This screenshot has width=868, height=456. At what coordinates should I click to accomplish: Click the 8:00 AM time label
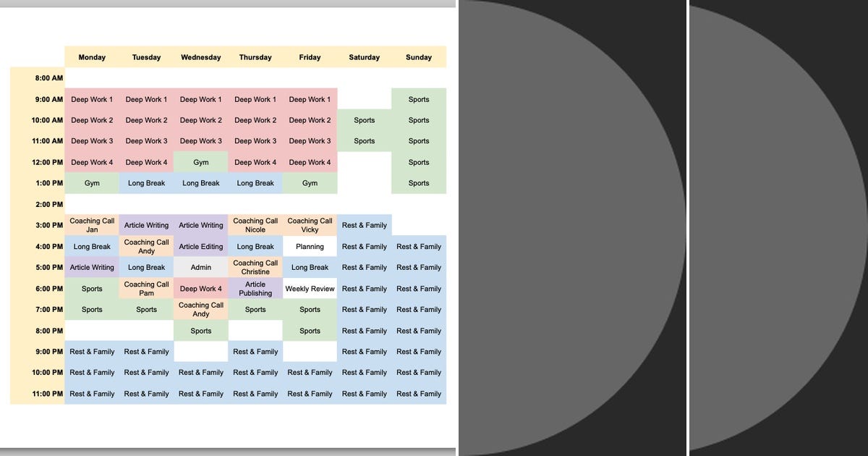[x=48, y=78]
